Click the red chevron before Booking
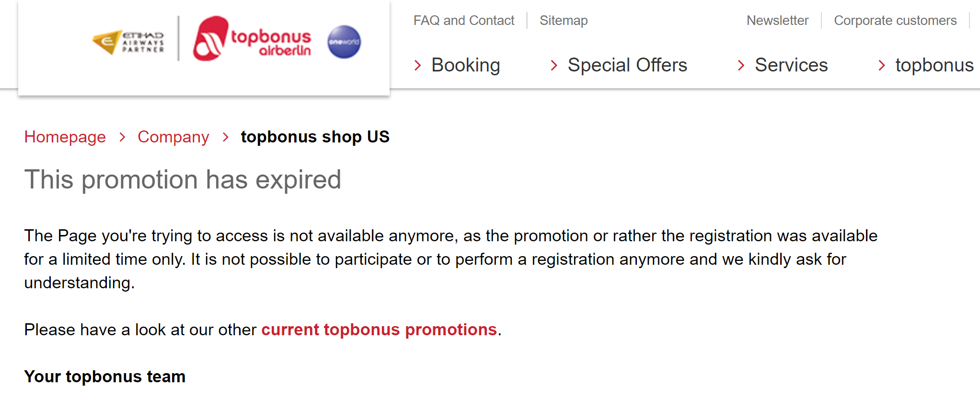The width and height of the screenshot is (980, 400). pyautogui.click(x=418, y=65)
